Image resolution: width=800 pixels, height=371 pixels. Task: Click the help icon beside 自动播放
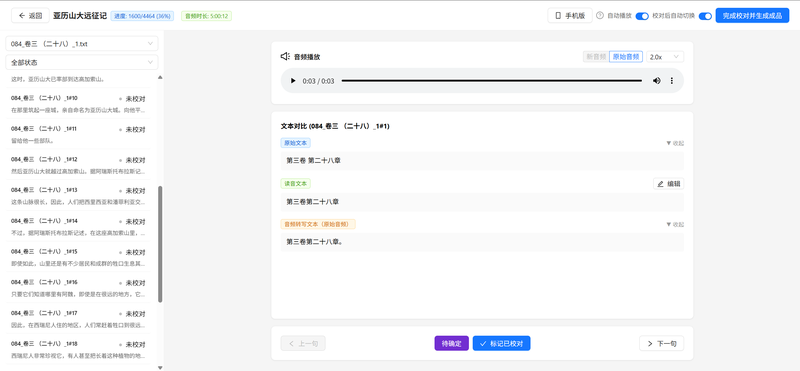tap(600, 16)
